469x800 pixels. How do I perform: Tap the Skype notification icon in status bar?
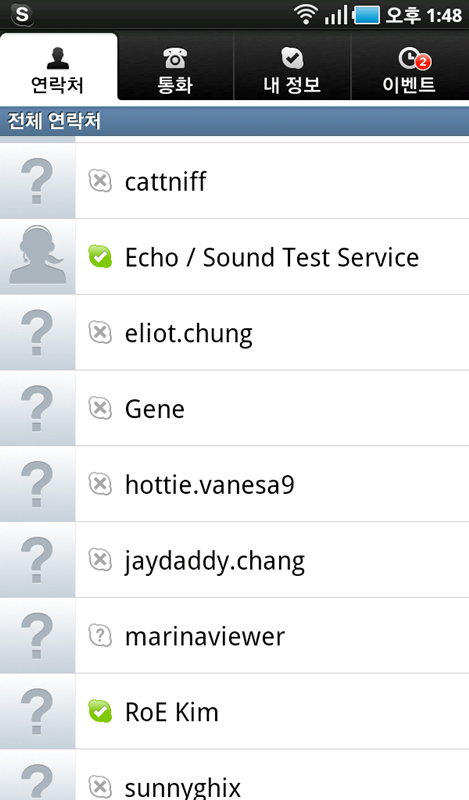[x=22, y=14]
